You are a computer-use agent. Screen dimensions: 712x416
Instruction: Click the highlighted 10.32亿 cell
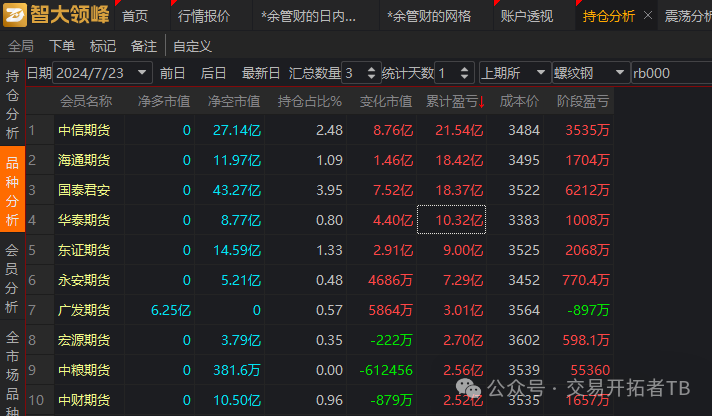pyautogui.click(x=451, y=220)
